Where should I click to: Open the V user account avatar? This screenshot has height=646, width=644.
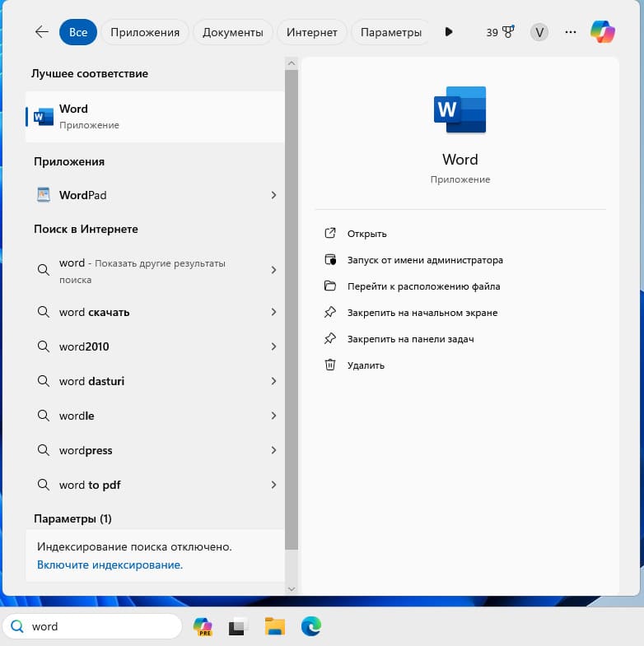tap(539, 32)
